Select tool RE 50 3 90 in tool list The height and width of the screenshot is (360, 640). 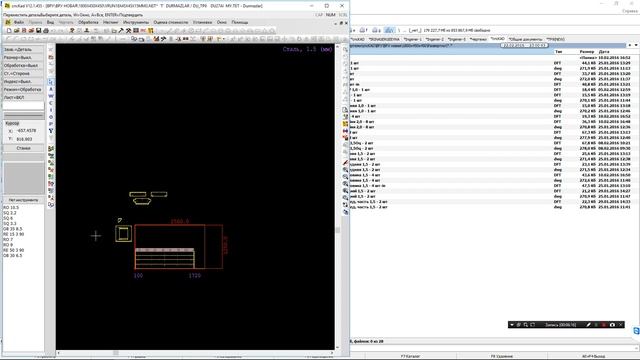tap(13, 250)
